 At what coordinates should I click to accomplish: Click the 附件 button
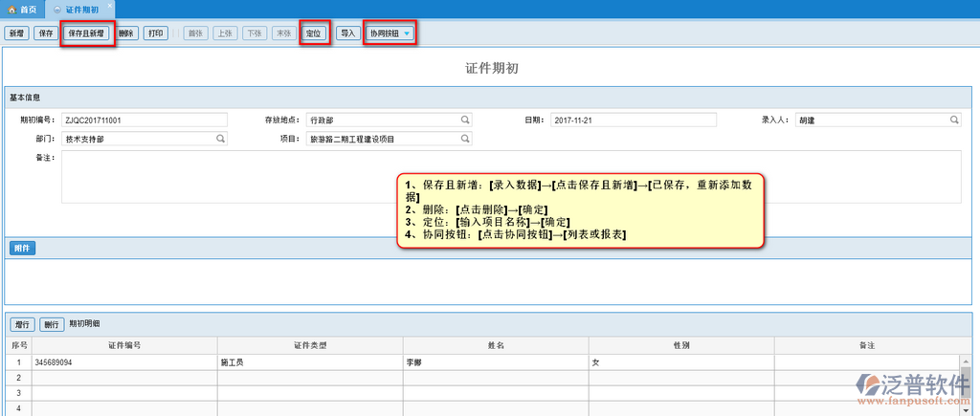(x=22, y=249)
